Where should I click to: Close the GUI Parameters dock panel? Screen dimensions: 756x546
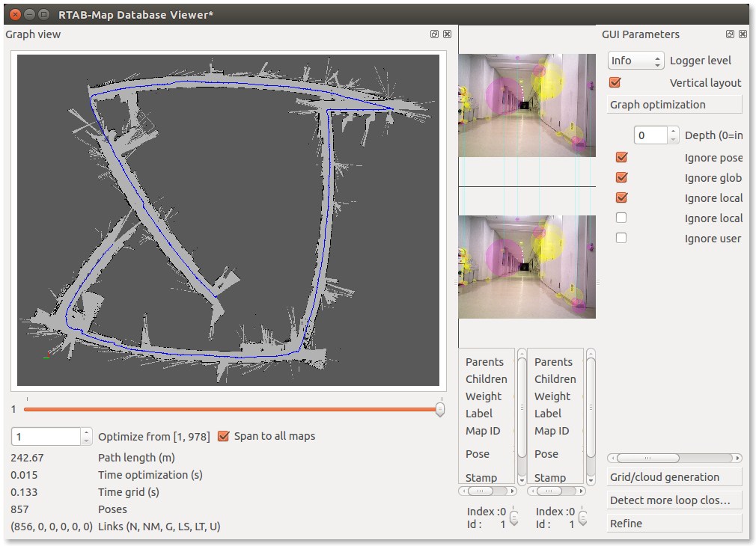tap(743, 34)
